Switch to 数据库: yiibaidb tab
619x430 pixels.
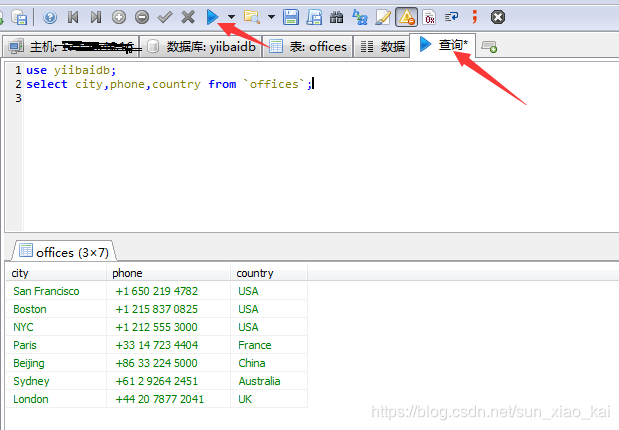click(201, 47)
